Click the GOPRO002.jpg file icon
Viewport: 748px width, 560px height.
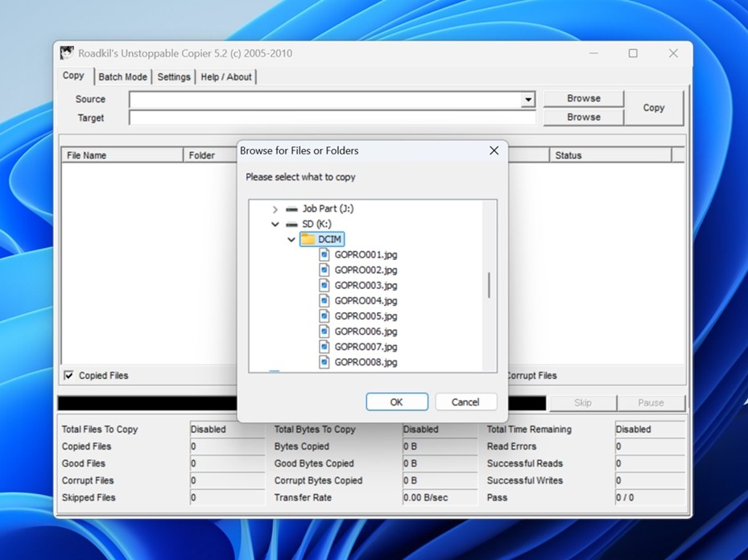pyautogui.click(x=324, y=270)
